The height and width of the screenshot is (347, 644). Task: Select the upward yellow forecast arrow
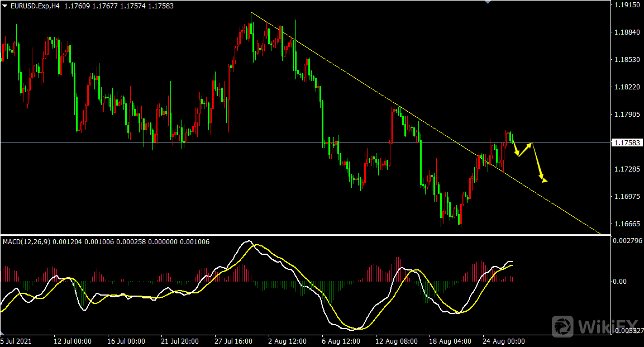(526, 149)
